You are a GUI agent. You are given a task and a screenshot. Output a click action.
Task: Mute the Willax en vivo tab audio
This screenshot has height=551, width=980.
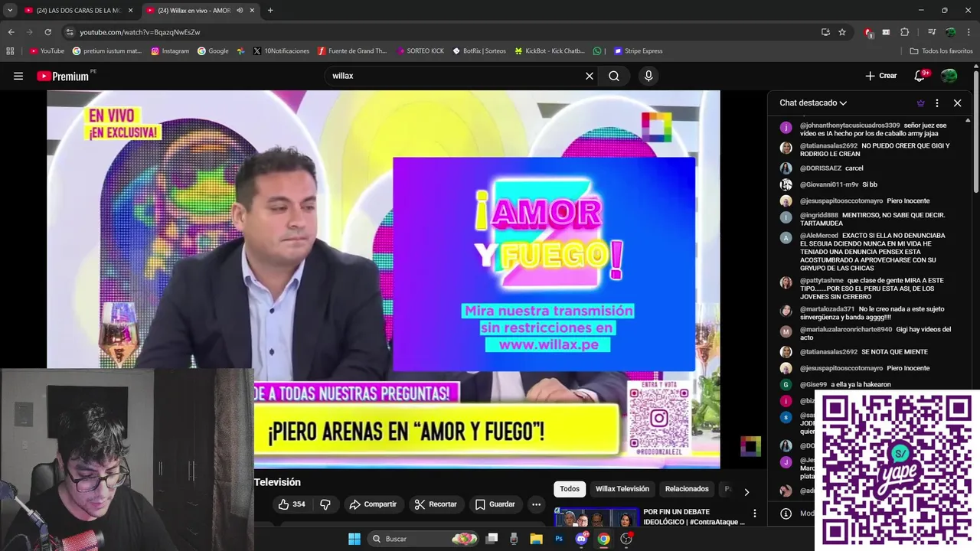coord(240,11)
